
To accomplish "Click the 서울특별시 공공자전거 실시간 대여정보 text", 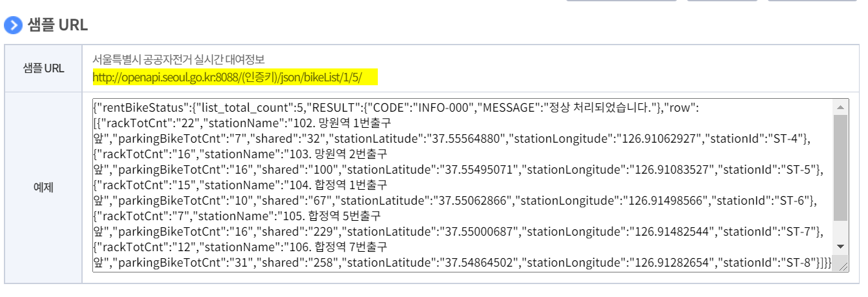I will 178,59.
